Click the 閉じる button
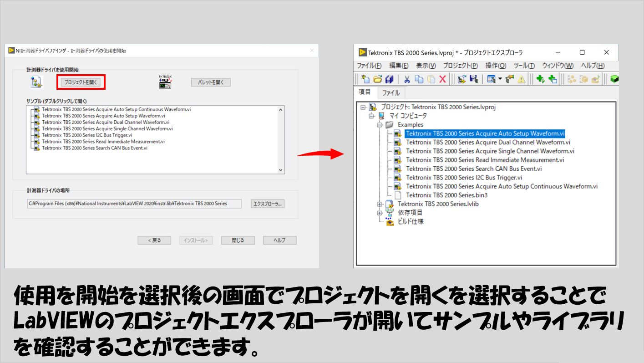The width and height of the screenshot is (644, 363). (238, 240)
